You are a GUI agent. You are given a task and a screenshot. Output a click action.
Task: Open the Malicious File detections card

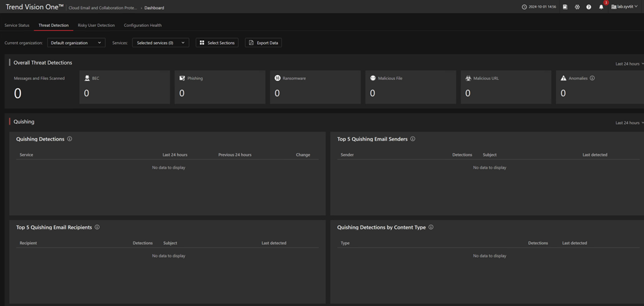coord(410,87)
